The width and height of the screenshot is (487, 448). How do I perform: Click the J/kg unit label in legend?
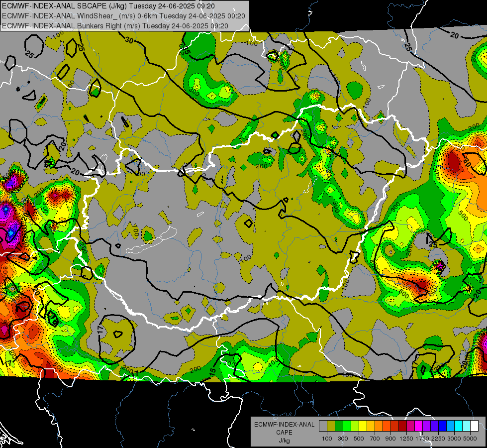point(284,441)
